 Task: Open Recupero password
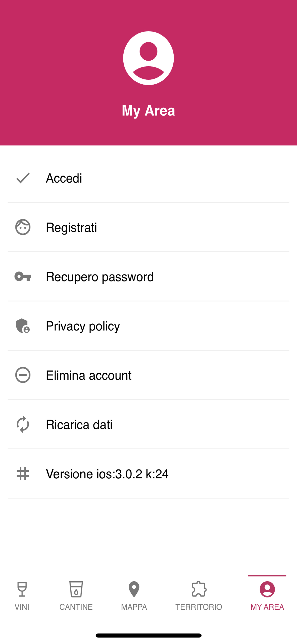click(x=148, y=276)
